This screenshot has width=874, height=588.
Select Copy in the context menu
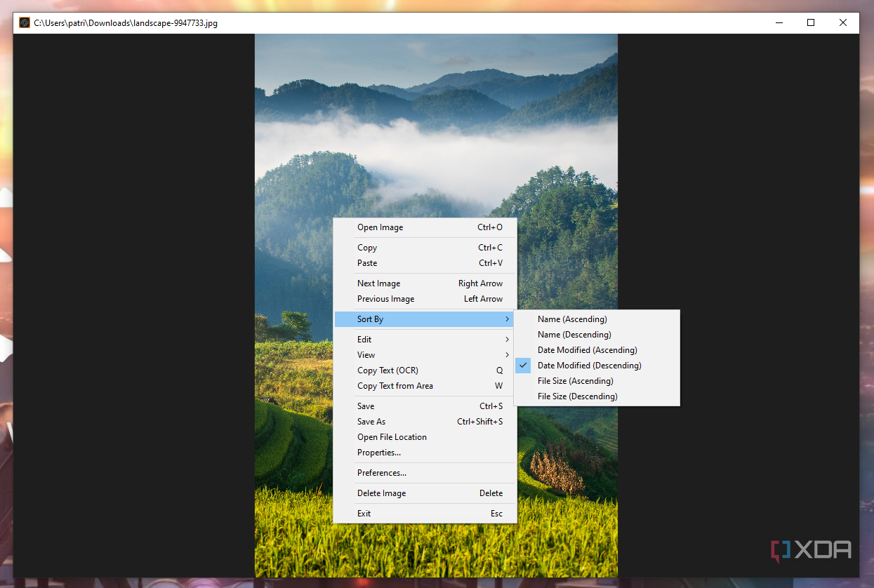(x=425, y=248)
